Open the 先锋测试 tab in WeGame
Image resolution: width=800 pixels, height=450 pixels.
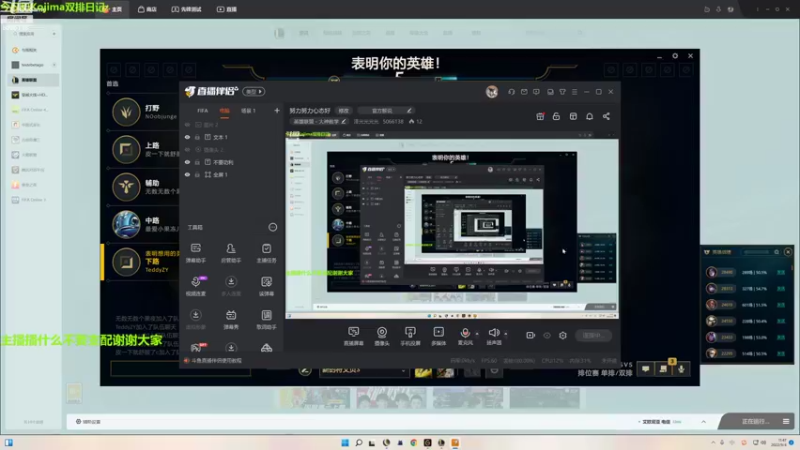(186, 9)
